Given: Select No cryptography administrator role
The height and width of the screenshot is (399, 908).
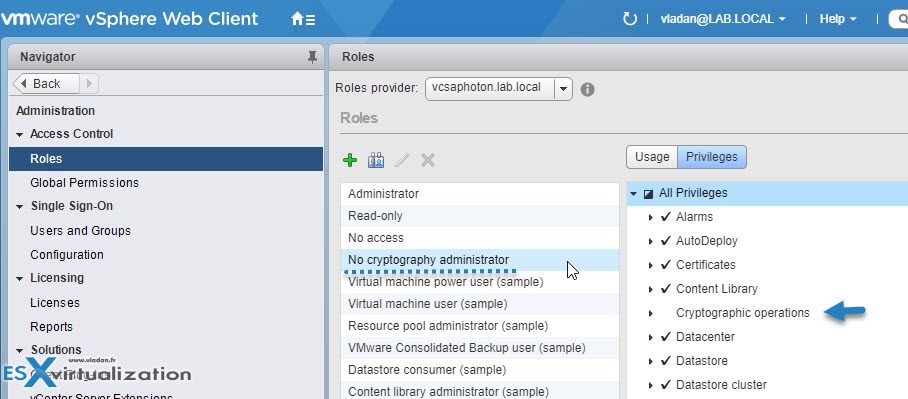Looking at the screenshot, I should point(480,260).
